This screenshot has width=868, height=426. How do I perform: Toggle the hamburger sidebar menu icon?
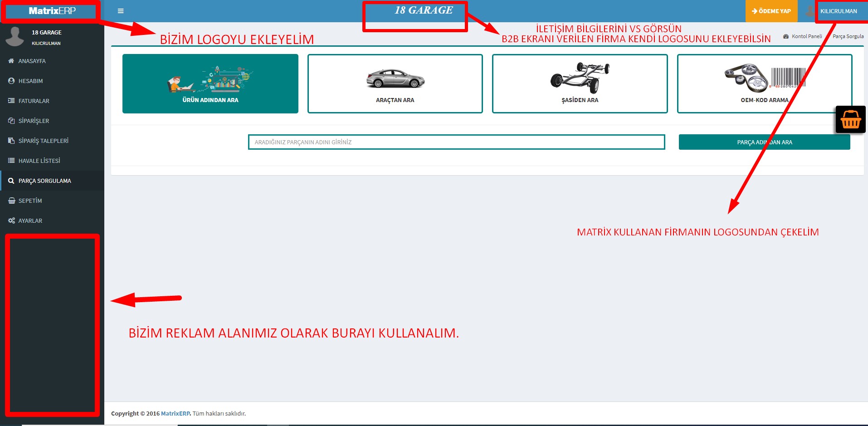(121, 11)
